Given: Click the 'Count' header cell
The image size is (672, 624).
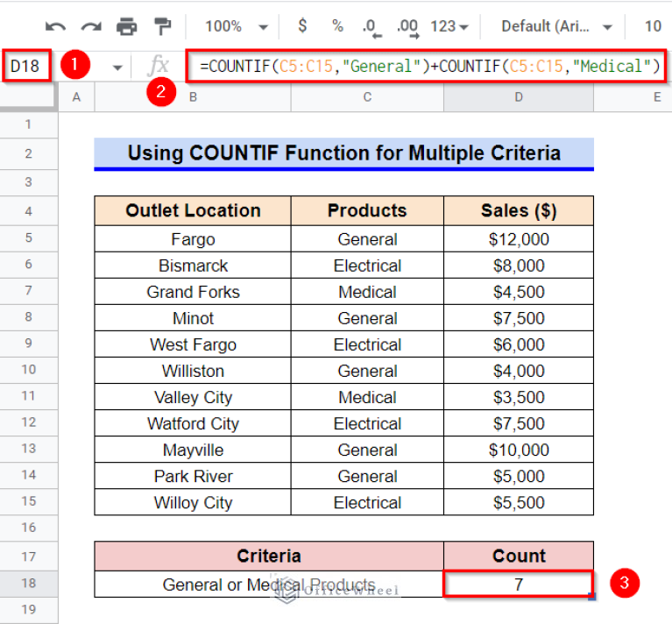Looking at the screenshot, I should pyautogui.click(x=519, y=556).
